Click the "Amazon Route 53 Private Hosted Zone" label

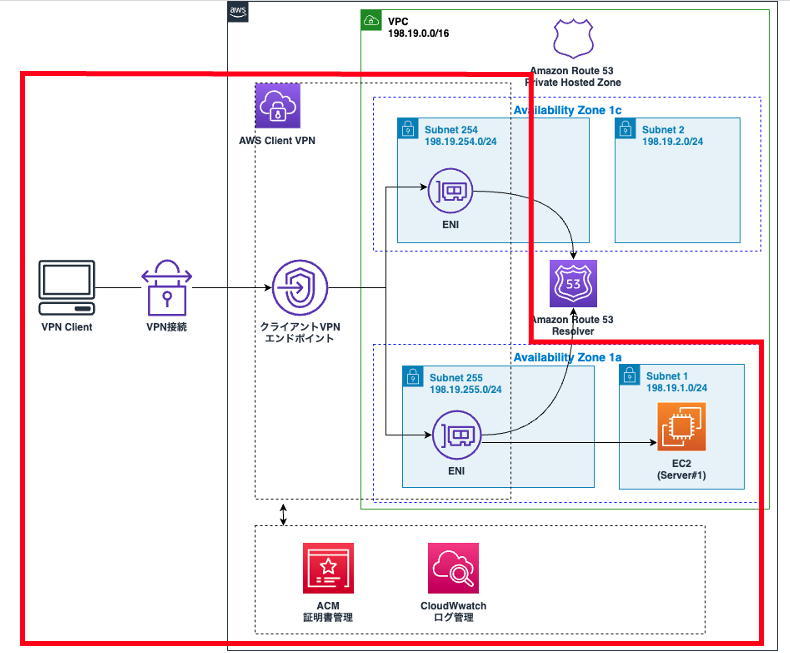[x=573, y=76]
